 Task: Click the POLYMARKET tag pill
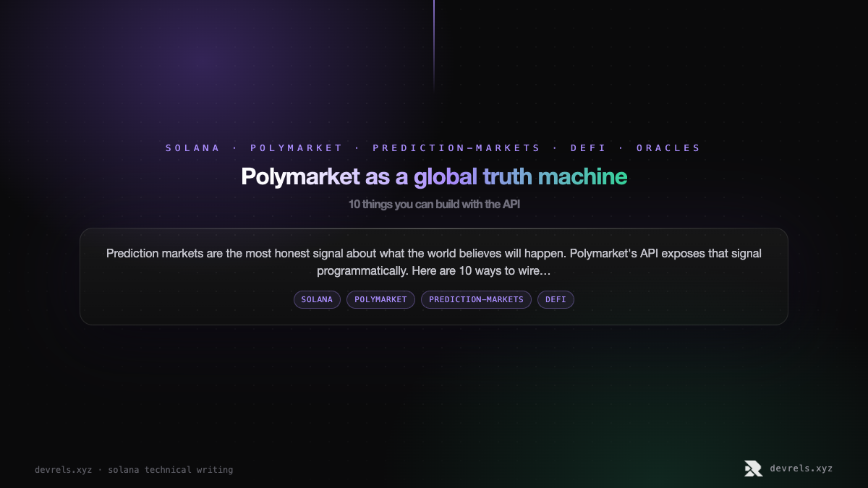(380, 299)
